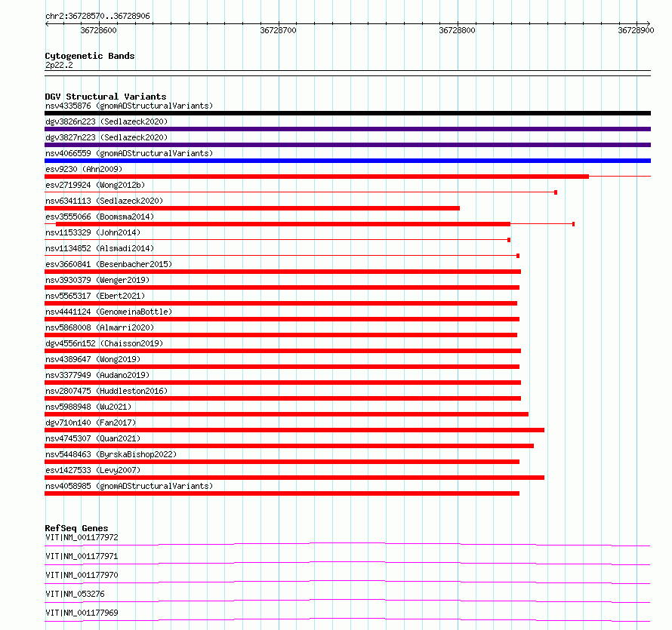Image resolution: width=672 pixels, height=630 pixels.
Task: Click the nsv4066559 gnomADStructuralVariants label
Action: pos(129,153)
